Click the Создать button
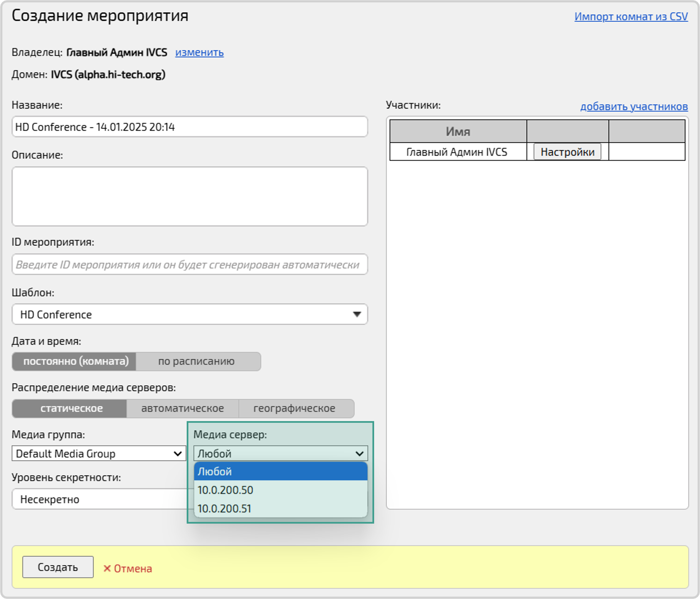 click(58, 567)
